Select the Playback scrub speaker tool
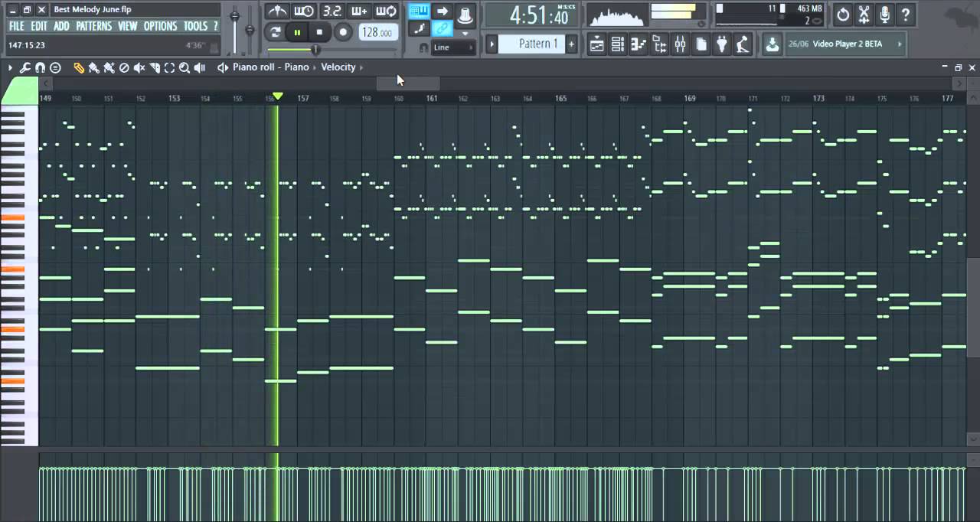The height and width of the screenshot is (522, 980). [x=200, y=67]
